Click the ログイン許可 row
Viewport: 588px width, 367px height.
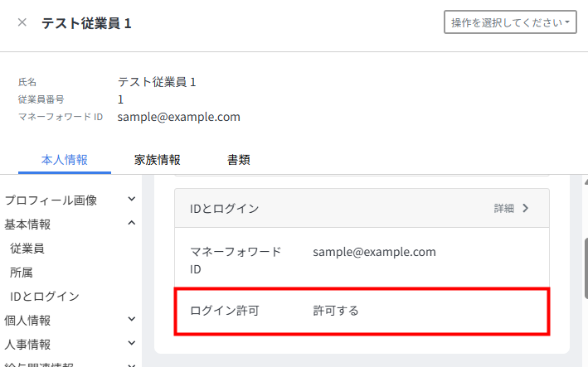pyautogui.click(x=361, y=311)
